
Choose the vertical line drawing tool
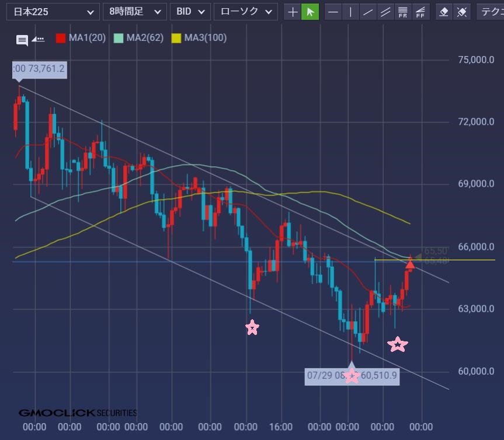coord(350,12)
